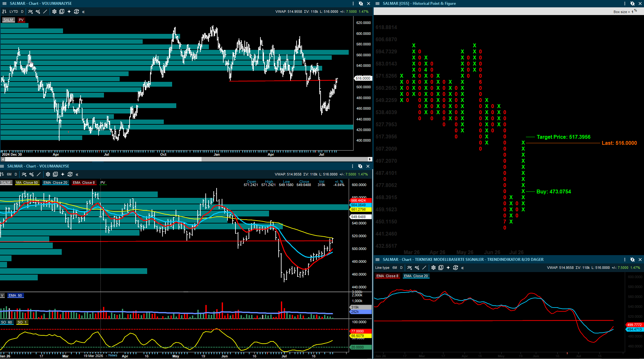Open more options of bottom-left chart window
Image resolution: width=644 pixels, height=359 pixels.
[x=353, y=166]
